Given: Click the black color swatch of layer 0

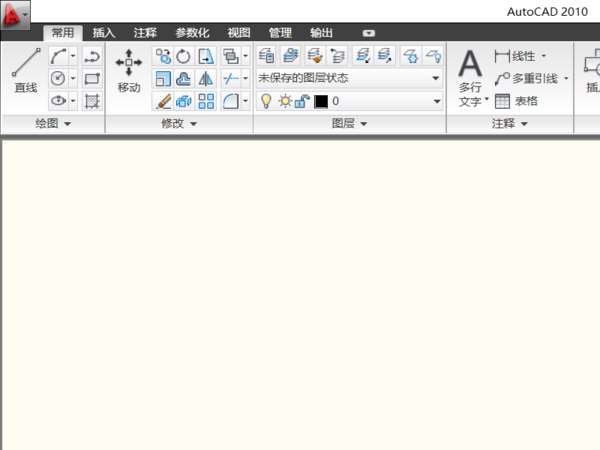Looking at the screenshot, I should [x=321, y=101].
